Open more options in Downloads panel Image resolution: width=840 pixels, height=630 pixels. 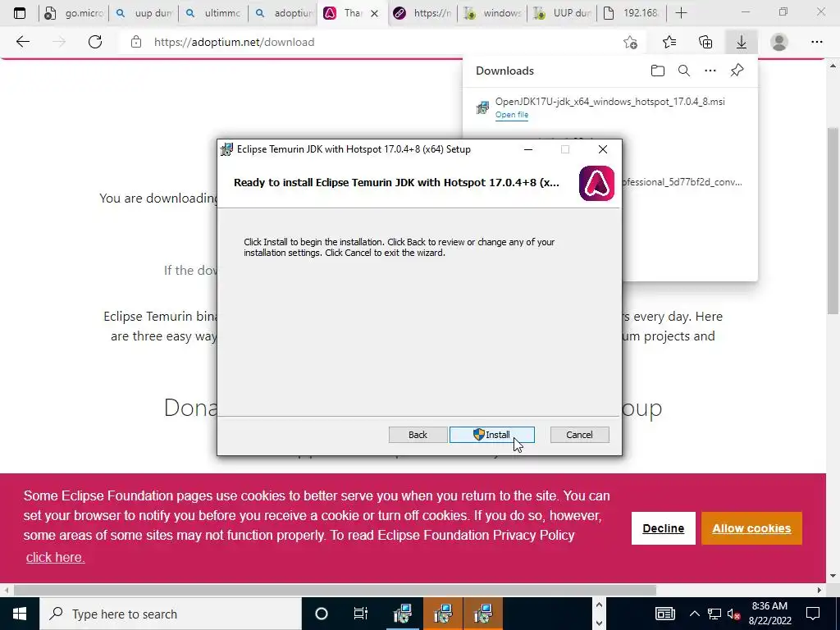coord(710,71)
